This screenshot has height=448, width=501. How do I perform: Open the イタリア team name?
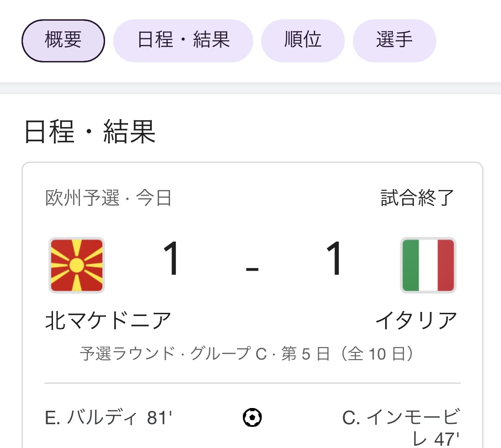coord(416,321)
